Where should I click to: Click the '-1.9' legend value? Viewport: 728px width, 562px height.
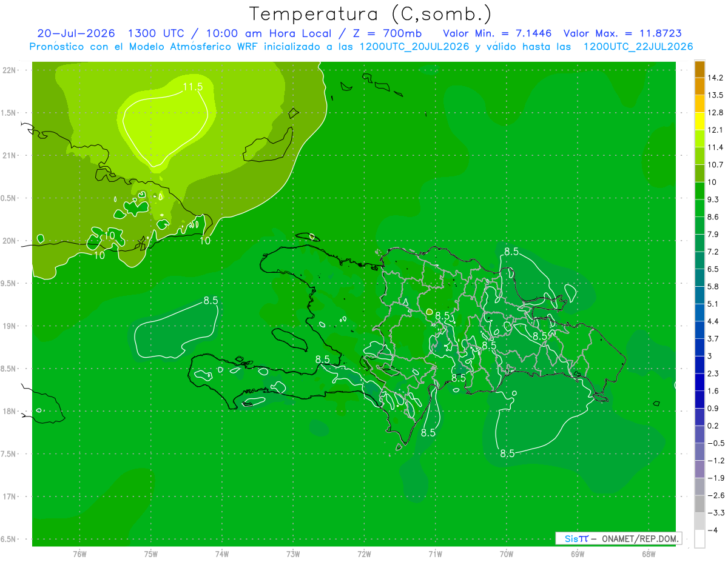[715, 478]
